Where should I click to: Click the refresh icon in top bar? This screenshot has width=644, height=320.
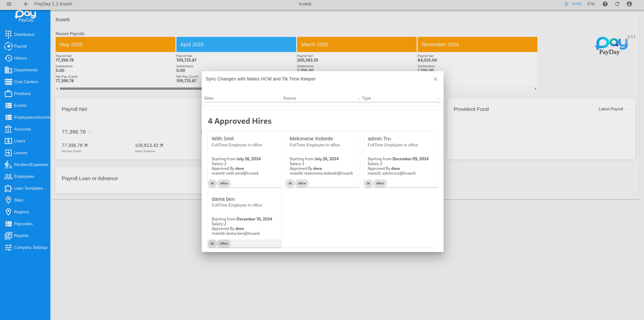click(x=617, y=4)
